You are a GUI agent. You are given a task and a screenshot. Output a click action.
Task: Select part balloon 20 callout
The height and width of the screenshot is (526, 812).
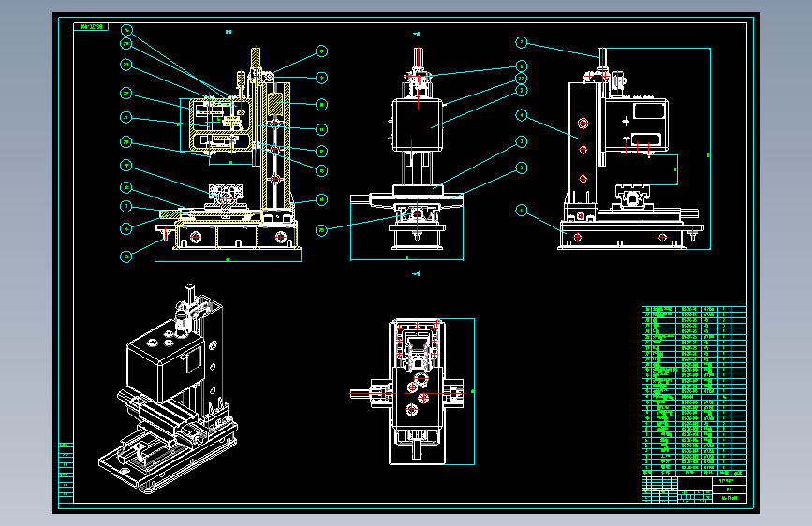[125, 142]
